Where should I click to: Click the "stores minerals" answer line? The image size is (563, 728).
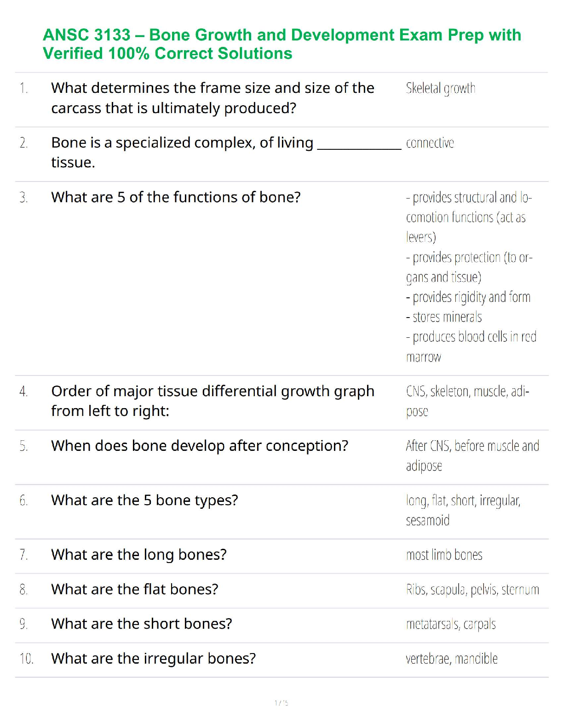click(x=444, y=317)
